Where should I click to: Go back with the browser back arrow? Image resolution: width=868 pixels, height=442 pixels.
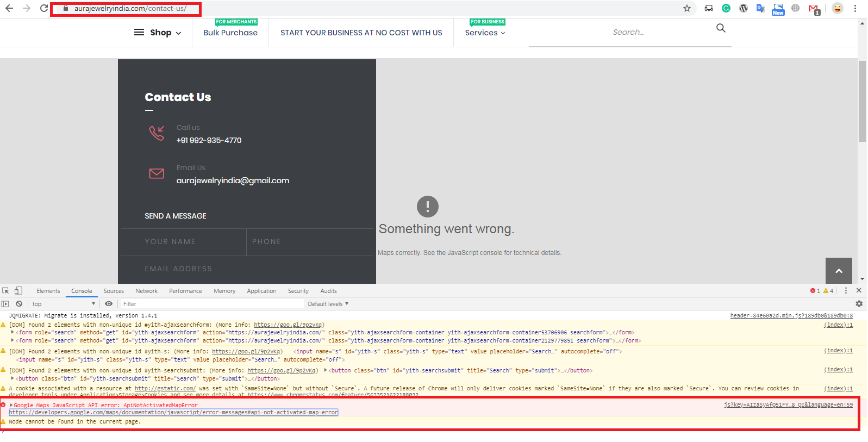[x=9, y=8]
